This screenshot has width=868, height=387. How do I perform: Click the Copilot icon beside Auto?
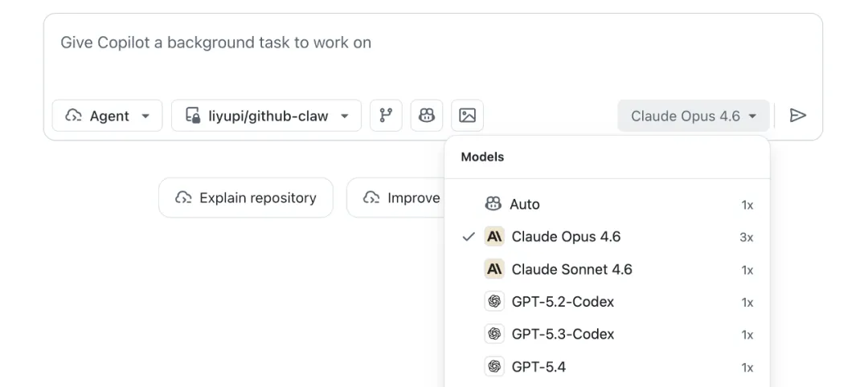[493, 204]
